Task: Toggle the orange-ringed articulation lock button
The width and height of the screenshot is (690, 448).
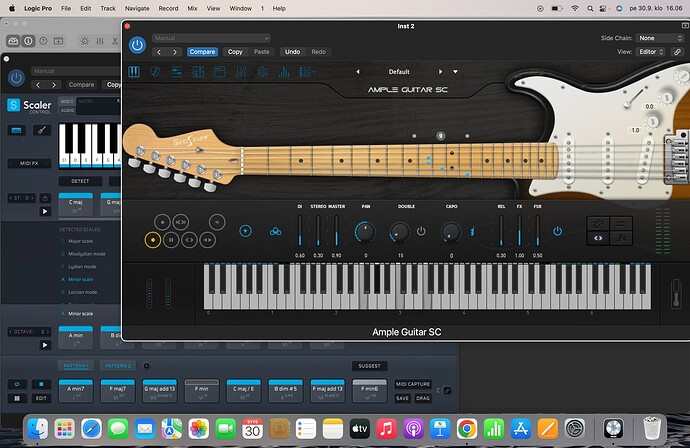Action: 153,240
